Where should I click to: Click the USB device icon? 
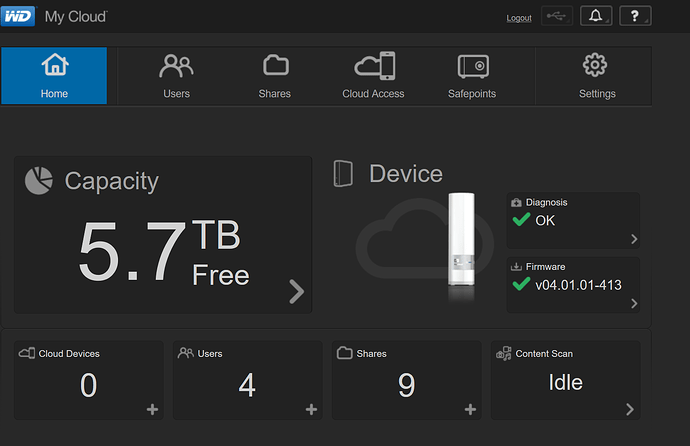click(557, 16)
